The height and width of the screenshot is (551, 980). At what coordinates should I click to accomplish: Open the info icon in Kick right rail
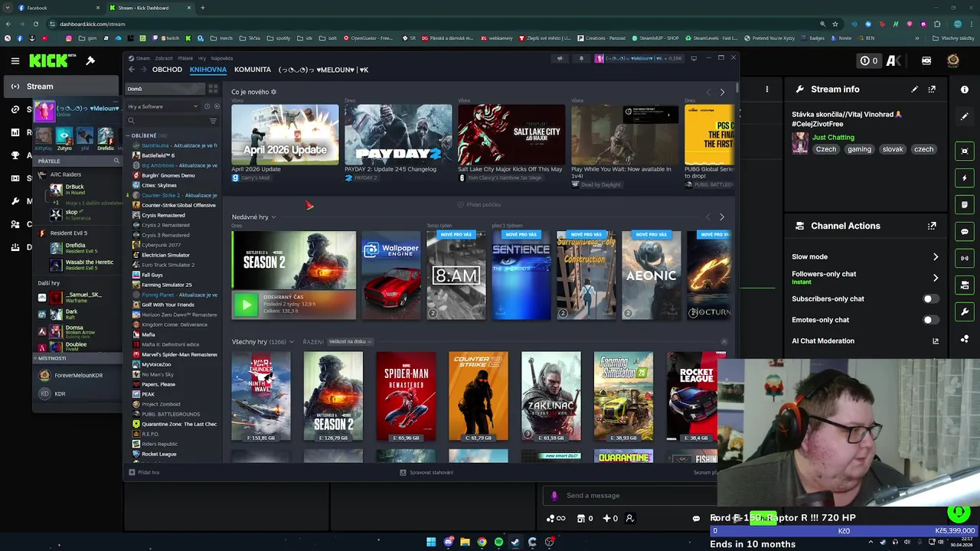pyautogui.click(x=965, y=90)
